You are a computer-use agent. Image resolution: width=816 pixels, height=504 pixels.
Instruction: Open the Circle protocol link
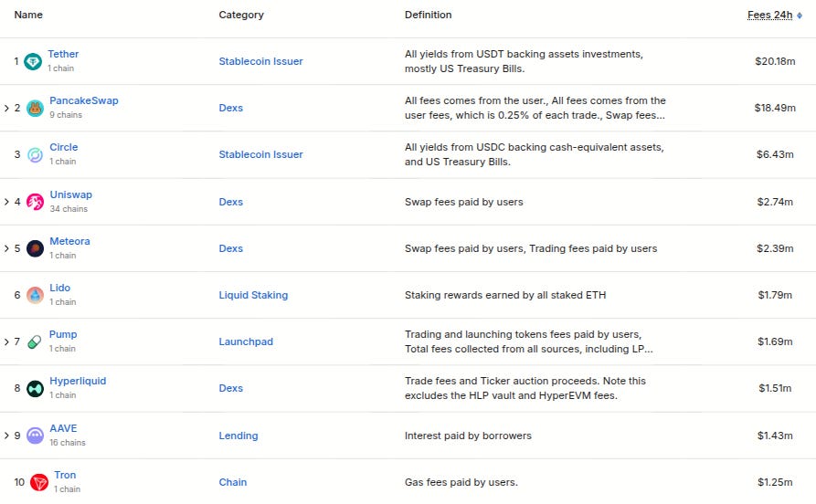[x=63, y=147]
